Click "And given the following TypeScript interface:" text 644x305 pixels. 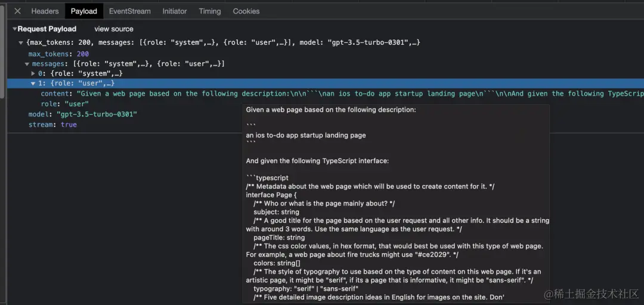[317, 161]
